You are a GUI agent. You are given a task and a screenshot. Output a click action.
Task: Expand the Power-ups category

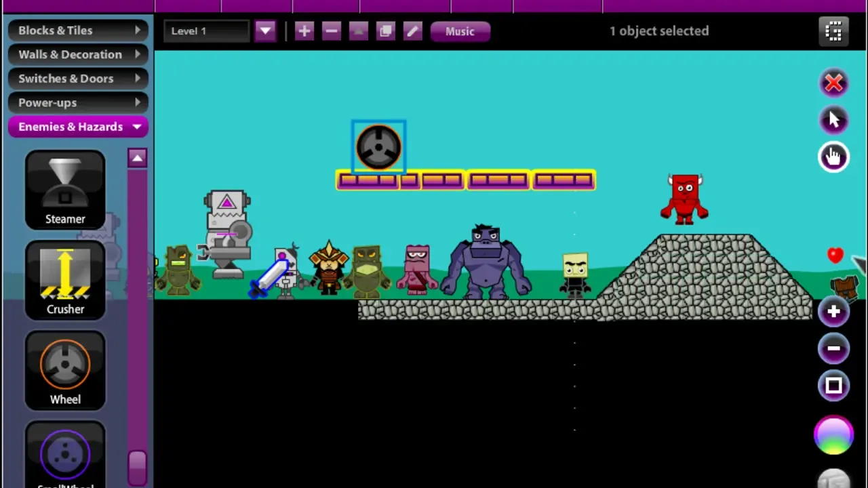(x=79, y=102)
